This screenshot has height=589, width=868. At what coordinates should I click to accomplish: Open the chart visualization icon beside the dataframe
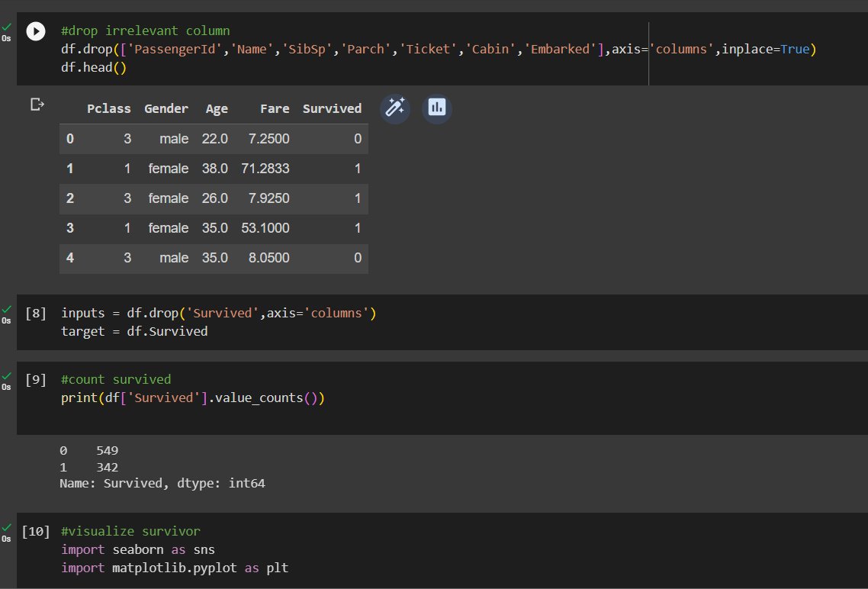436,108
